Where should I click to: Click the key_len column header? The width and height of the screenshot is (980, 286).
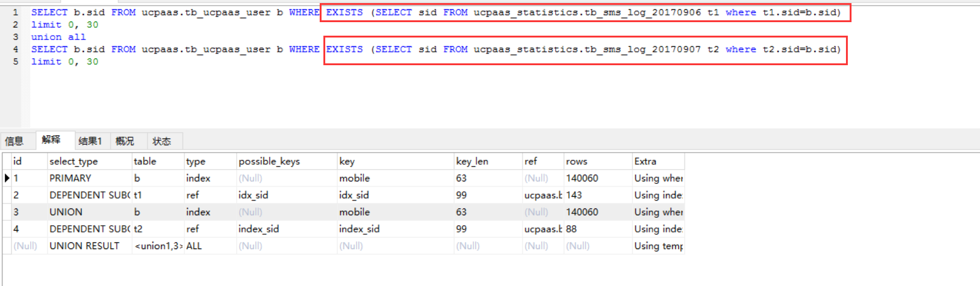pos(488,161)
